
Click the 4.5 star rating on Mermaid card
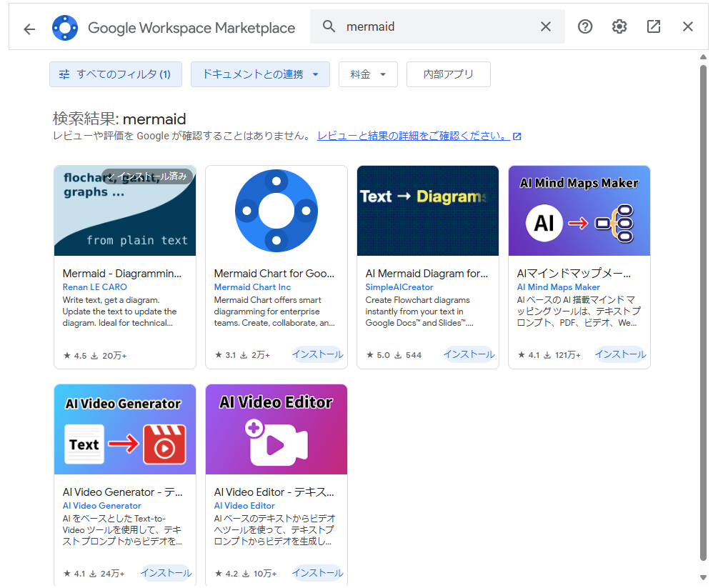[x=75, y=356]
